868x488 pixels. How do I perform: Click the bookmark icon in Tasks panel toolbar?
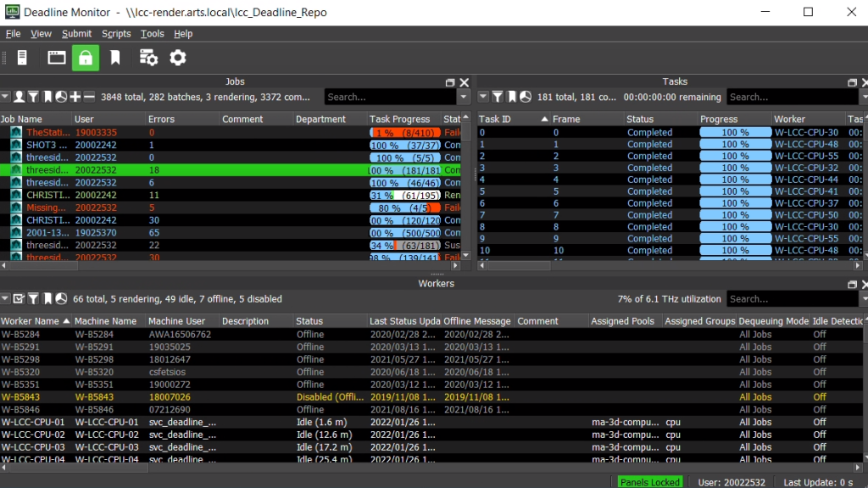pos(511,97)
